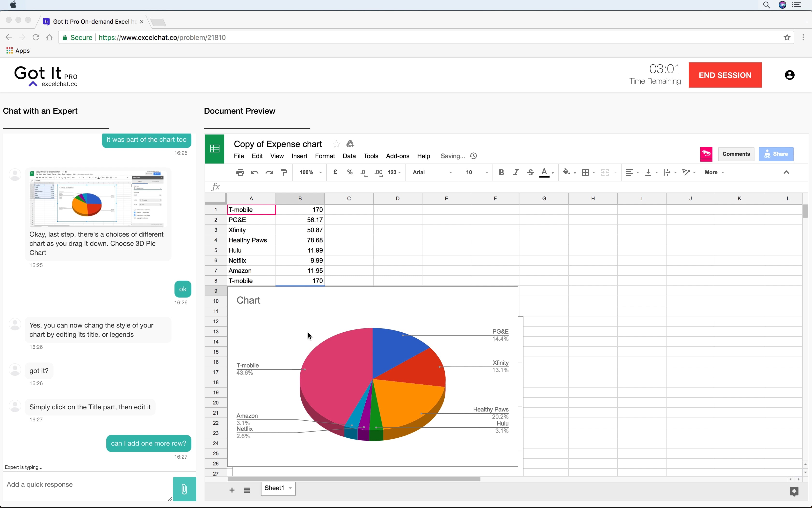Open the zoom 100% dropdown

[310, 172]
